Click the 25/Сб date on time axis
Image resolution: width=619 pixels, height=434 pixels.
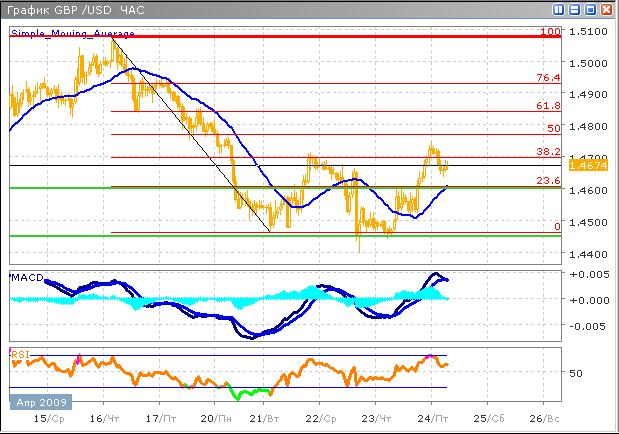pyautogui.click(x=489, y=419)
